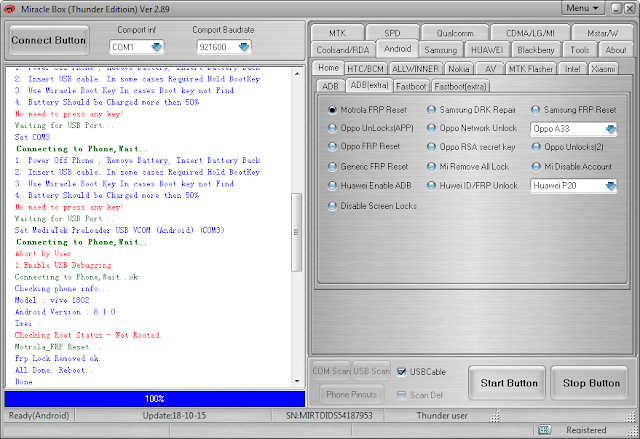This screenshot has height=439, width=640.
Task: Open the COM1 comport dropdown
Action: tap(137, 47)
